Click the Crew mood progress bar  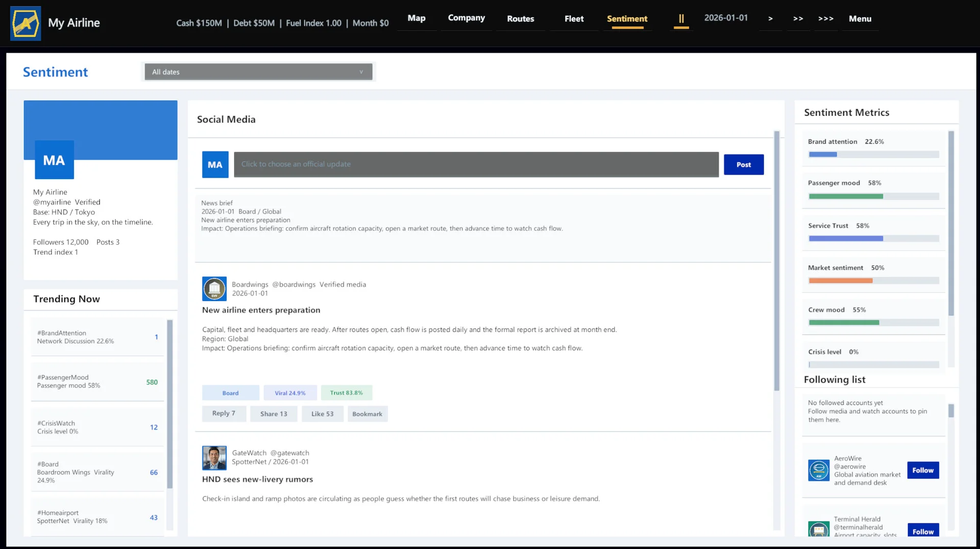(874, 322)
